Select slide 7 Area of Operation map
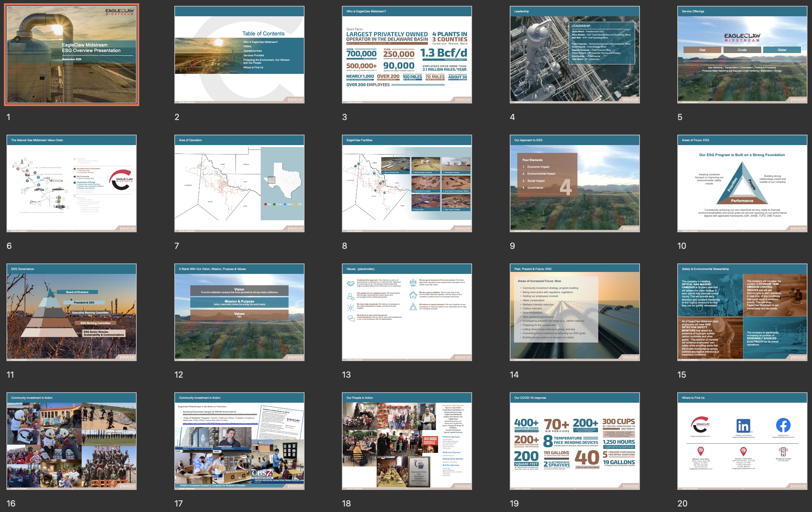 tap(239, 183)
